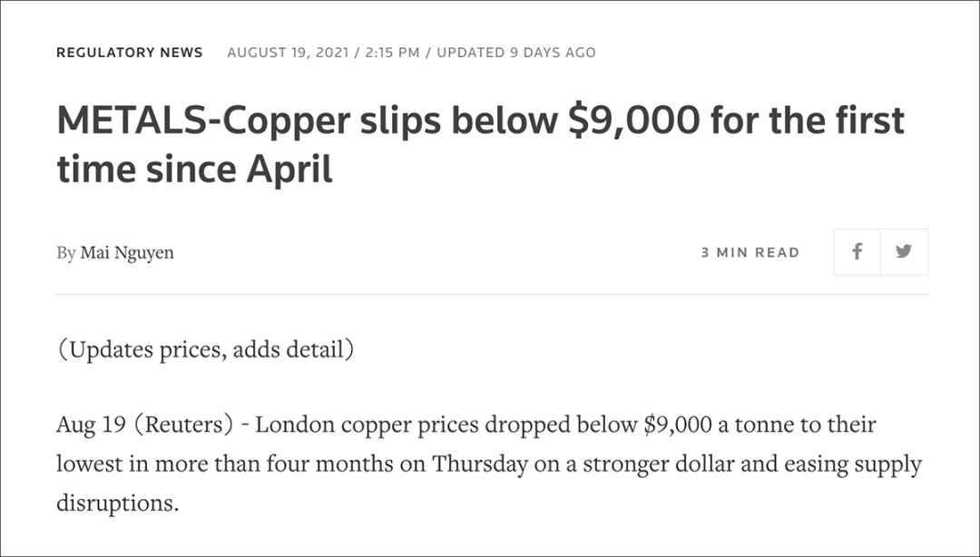Click the 3 MIN READ label
The image size is (980, 557).
click(x=750, y=252)
